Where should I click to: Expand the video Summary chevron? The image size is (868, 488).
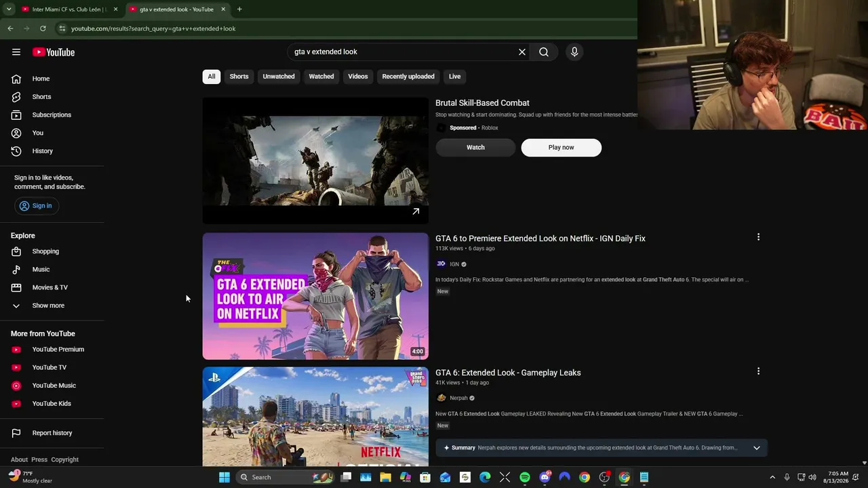[757, 448]
